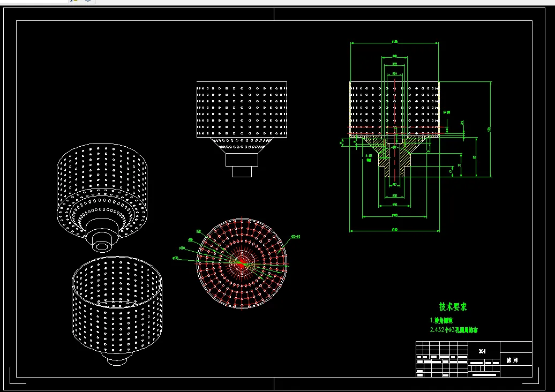Select the 90° angle dimension in the section
The image size is (555, 392).
coord(394,147)
